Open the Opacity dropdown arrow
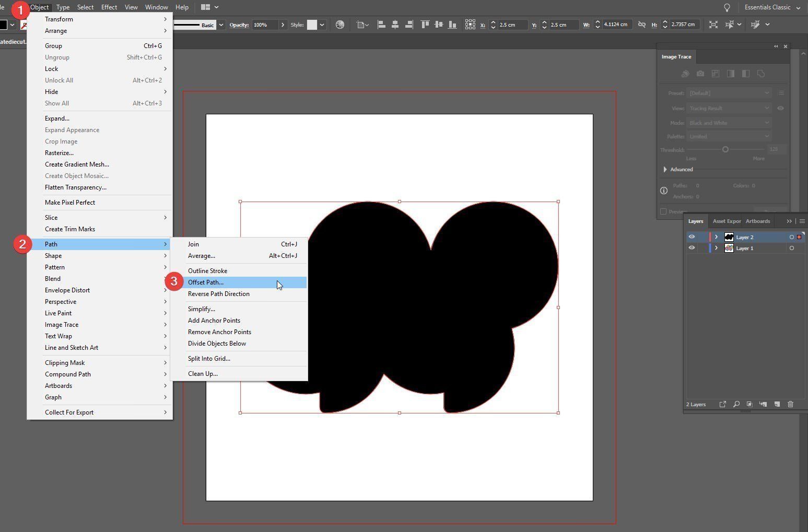The width and height of the screenshot is (808, 532). tap(283, 25)
